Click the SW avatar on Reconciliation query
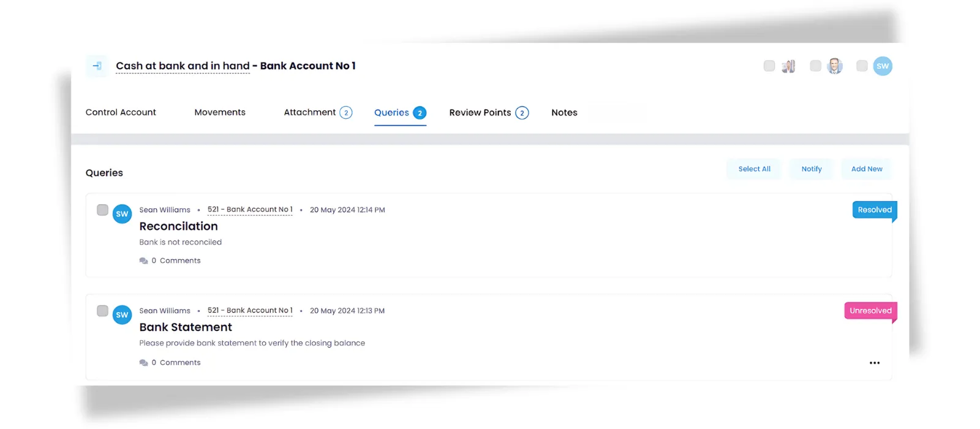The height and width of the screenshot is (429, 980). [x=123, y=214]
